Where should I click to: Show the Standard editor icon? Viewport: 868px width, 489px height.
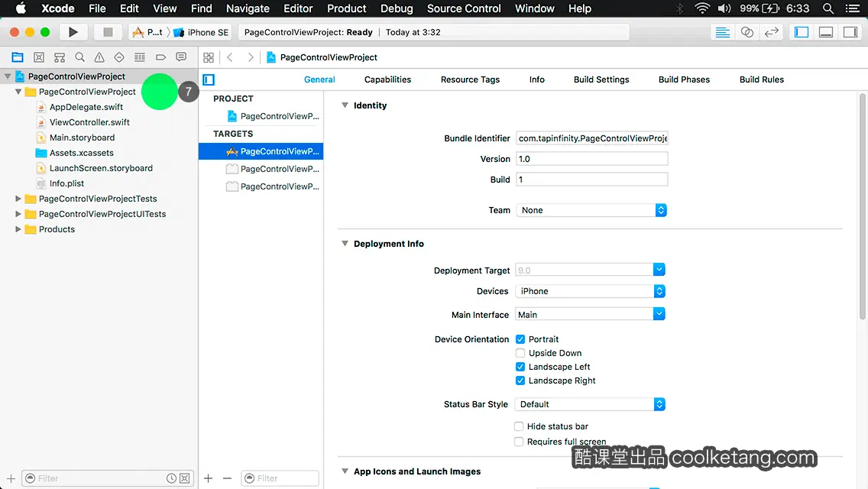coord(722,32)
